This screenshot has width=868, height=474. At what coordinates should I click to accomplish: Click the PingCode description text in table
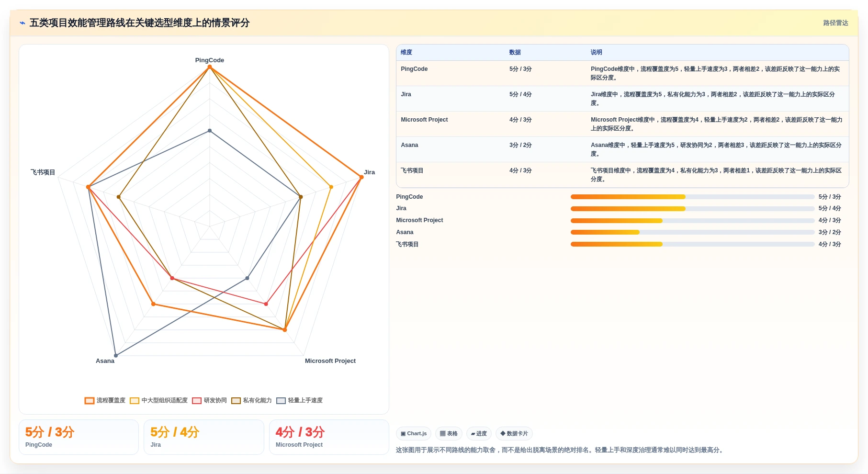click(716, 73)
